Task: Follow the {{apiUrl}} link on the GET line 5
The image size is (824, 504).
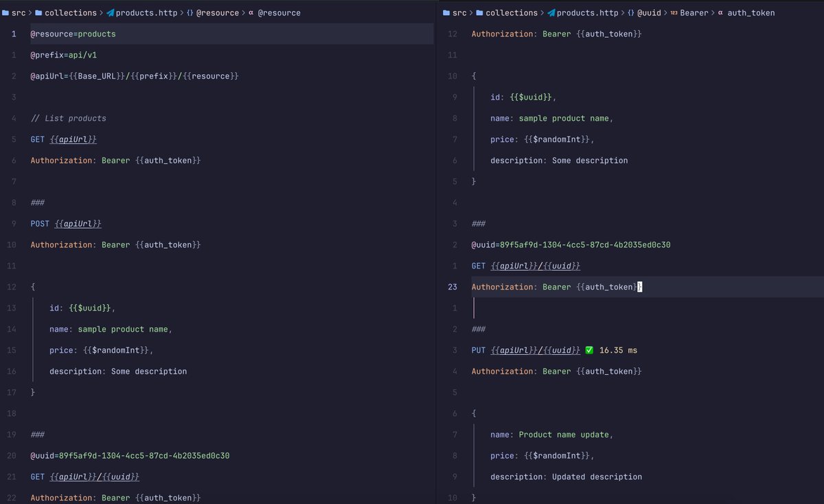Action: point(73,139)
